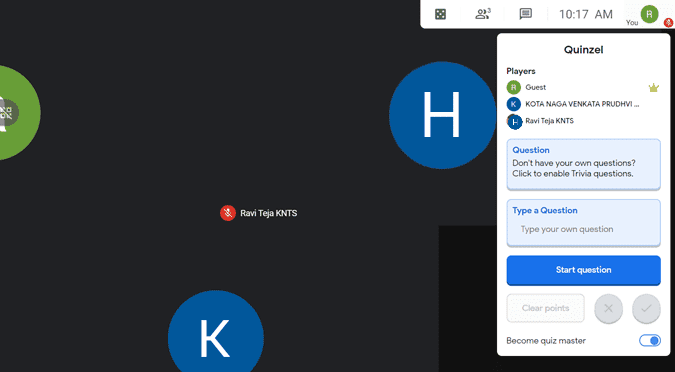Click the Guest player name

(x=536, y=87)
